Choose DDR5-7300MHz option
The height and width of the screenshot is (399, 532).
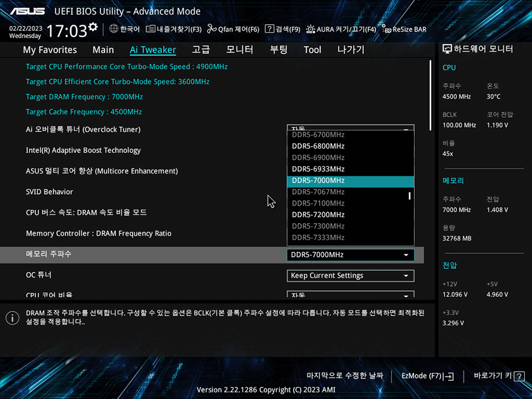click(351, 226)
